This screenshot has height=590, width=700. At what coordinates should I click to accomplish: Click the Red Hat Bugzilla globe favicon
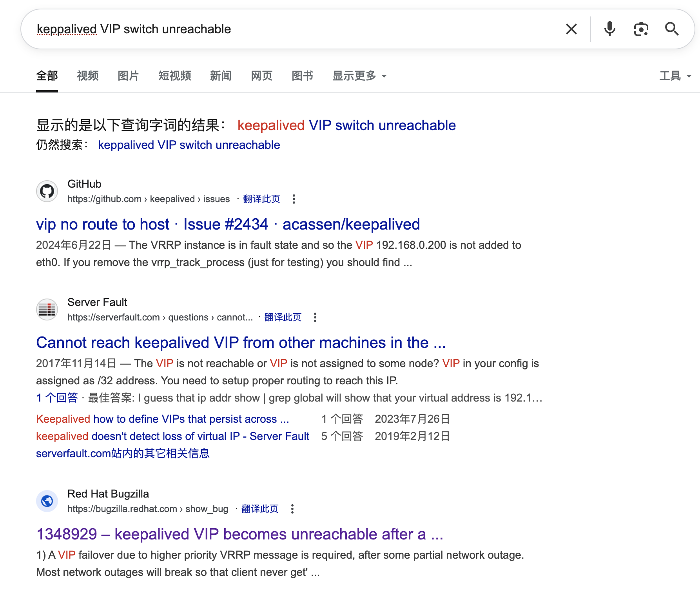[x=47, y=501]
